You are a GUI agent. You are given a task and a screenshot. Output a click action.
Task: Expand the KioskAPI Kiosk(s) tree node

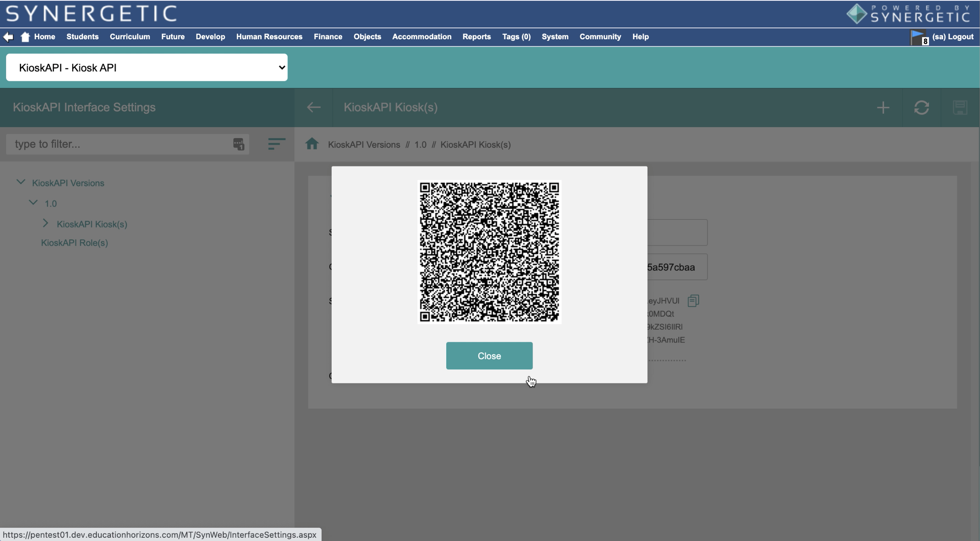click(x=45, y=223)
